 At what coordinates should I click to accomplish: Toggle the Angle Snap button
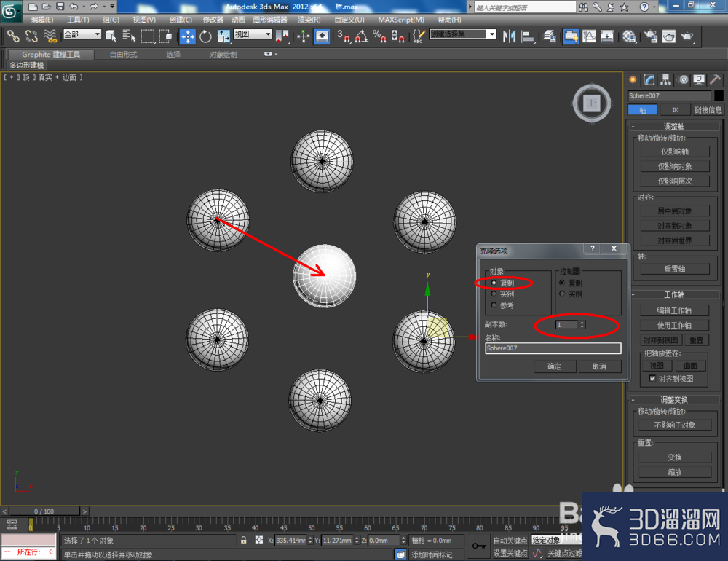pyautogui.click(x=362, y=36)
